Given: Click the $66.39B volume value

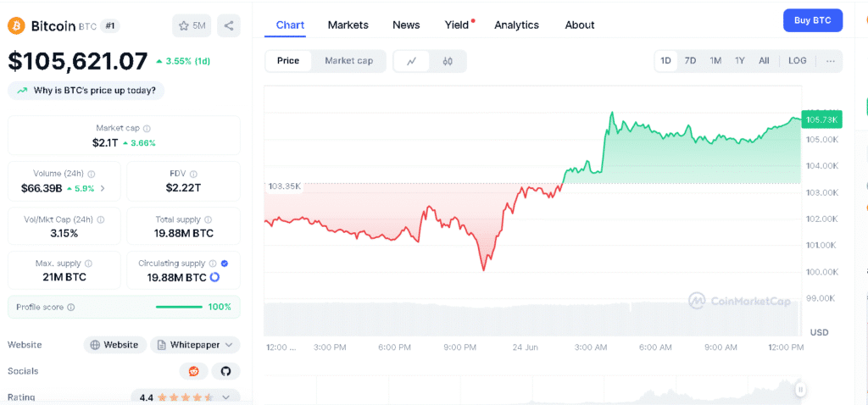Looking at the screenshot, I should (x=42, y=188).
